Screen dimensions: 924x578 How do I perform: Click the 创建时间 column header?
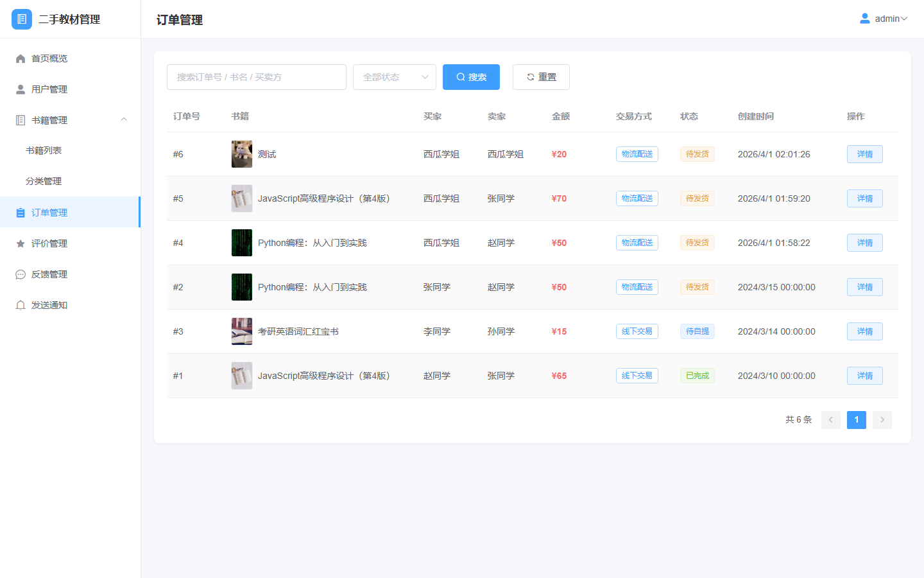[x=756, y=116]
